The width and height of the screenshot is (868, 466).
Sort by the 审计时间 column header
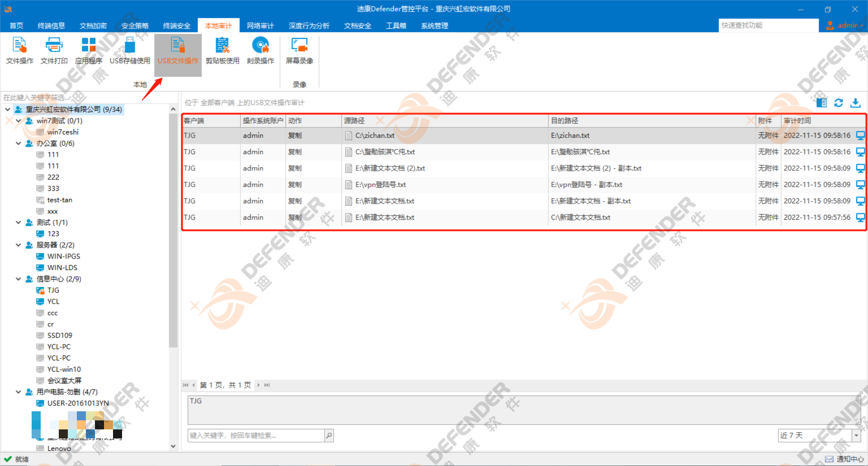tap(823, 121)
